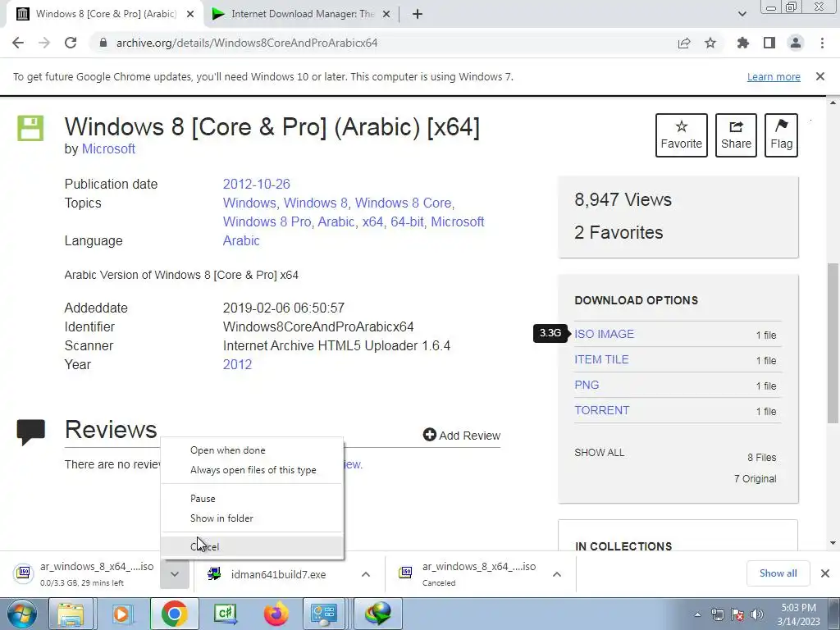Image resolution: width=840 pixels, height=630 pixels.
Task: Click the Share button on the item
Action: click(x=736, y=135)
